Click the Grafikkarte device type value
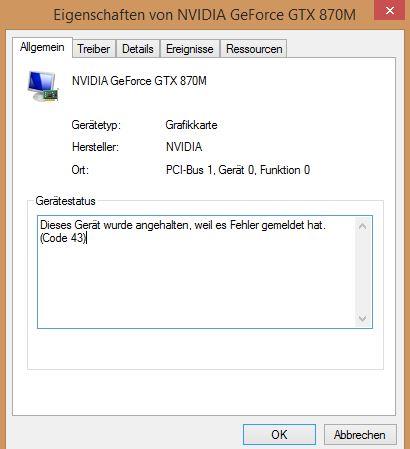Viewport: 410px width, 449px height. [191, 125]
